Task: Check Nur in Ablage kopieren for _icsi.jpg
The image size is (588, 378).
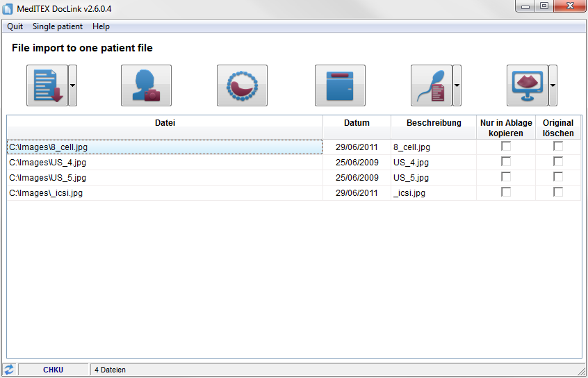Action: (506, 192)
